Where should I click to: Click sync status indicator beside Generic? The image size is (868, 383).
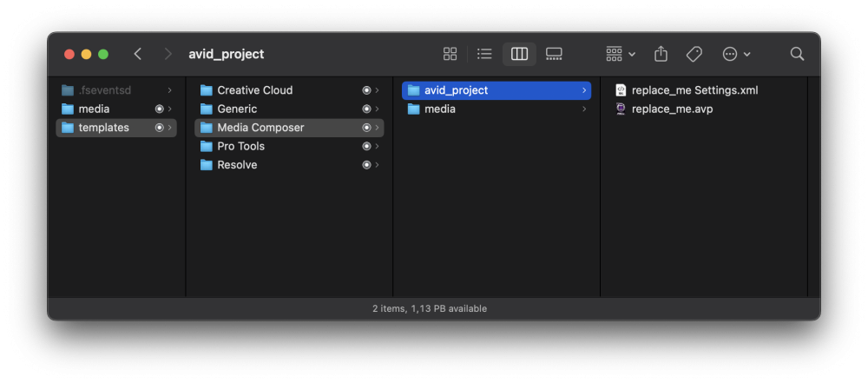(366, 109)
